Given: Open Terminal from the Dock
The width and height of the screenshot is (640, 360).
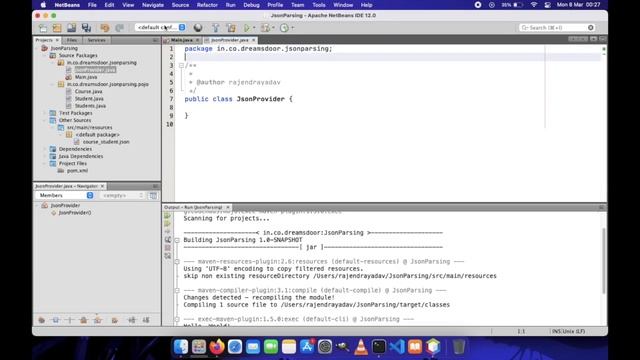Looking at the screenshot, I should [x=379, y=347].
